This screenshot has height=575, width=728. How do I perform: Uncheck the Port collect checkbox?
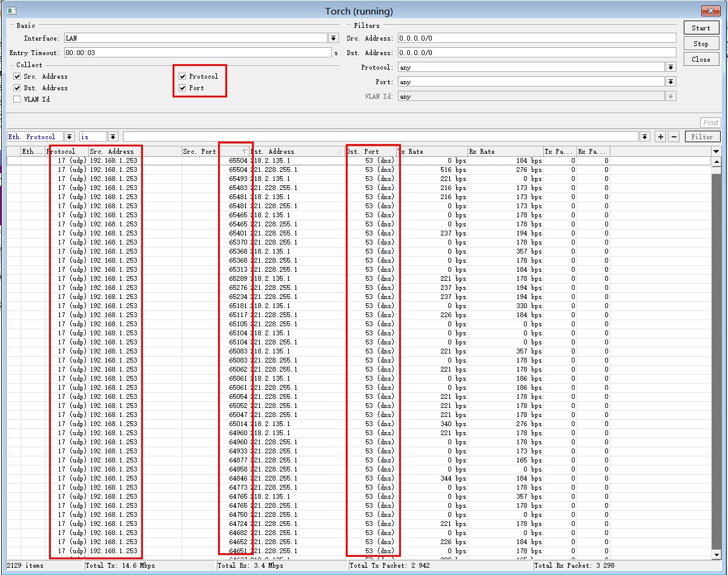coord(182,88)
